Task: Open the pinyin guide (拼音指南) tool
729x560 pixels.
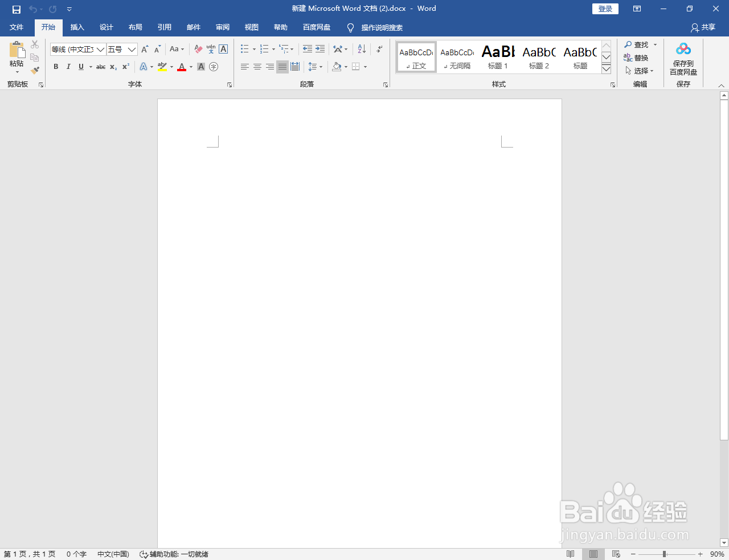Action: pyautogui.click(x=210, y=49)
